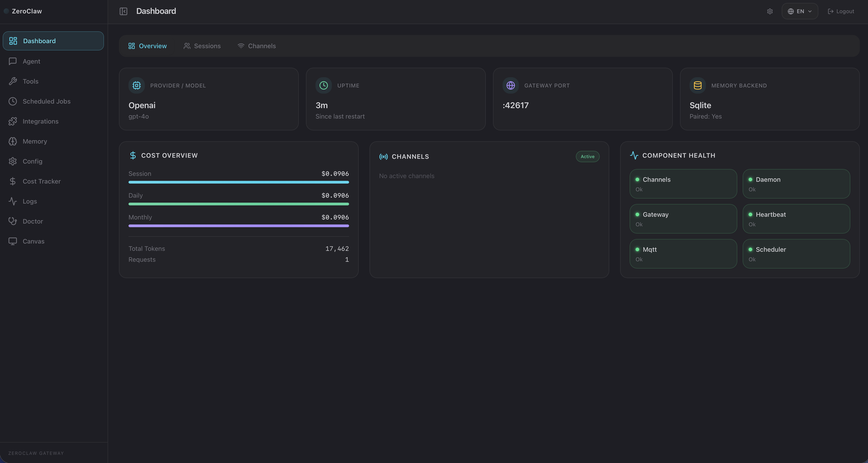This screenshot has height=463, width=868.
Task: Click the Doctor stethoscope icon
Action: click(x=13, y=221)
